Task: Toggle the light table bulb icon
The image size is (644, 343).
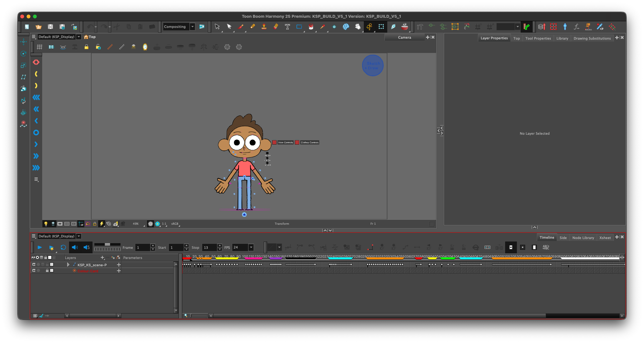Action: tap(46, 224)
